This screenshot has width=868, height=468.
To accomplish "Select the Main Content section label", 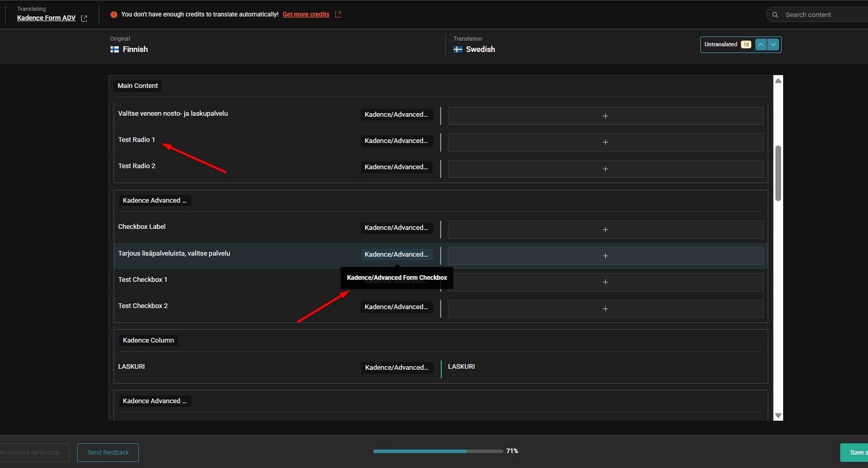I will [137, 86].
